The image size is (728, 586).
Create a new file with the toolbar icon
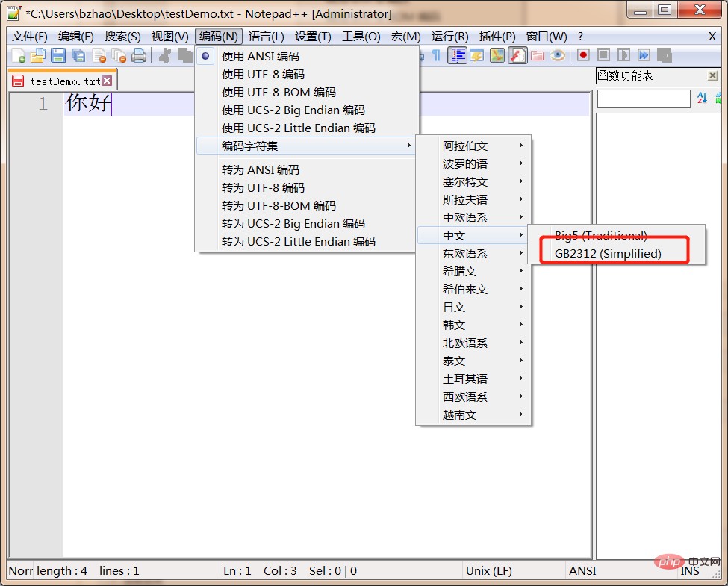[19, 56]
